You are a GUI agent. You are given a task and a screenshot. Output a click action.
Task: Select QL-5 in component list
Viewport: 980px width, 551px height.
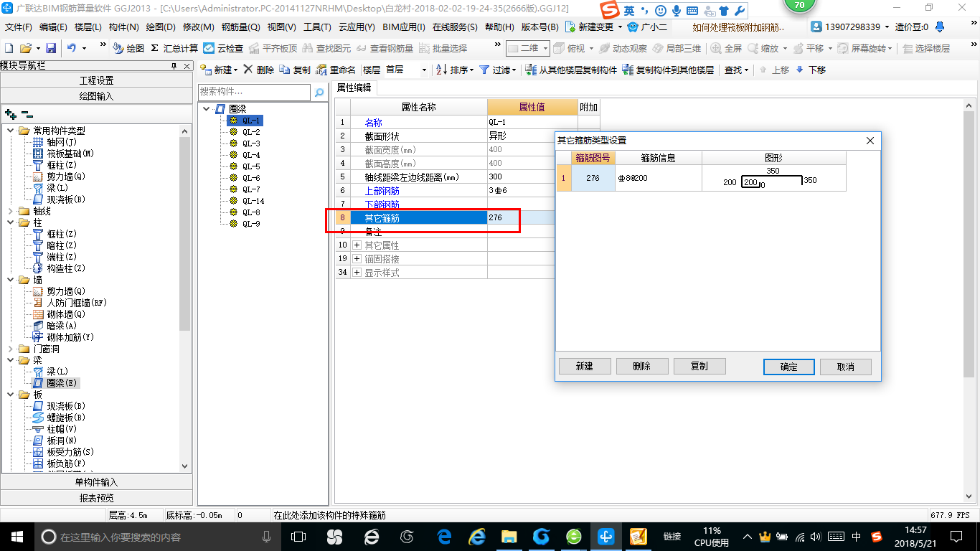click(x=251, y=166)
